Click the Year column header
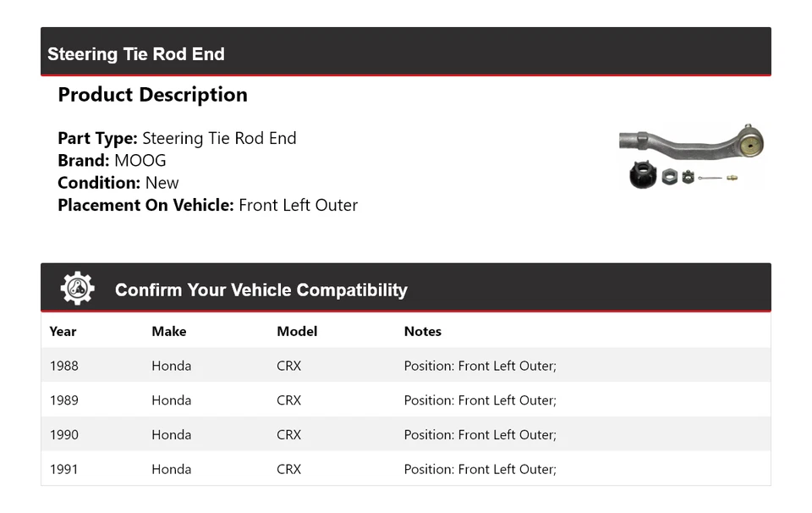The width and height of the screenshot is (812, 513). pyautogui.click(x=63, y=331)
